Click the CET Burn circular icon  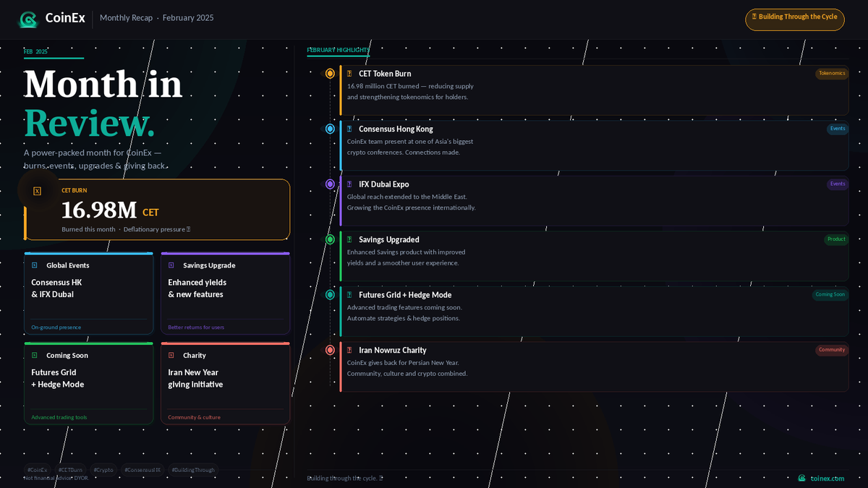pos(38,191)
